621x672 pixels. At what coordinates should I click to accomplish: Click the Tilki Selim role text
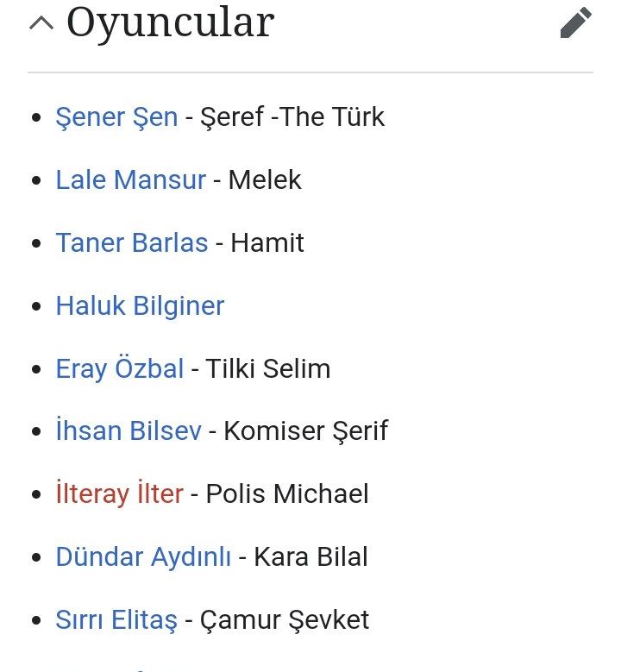[x=268, y=368]
